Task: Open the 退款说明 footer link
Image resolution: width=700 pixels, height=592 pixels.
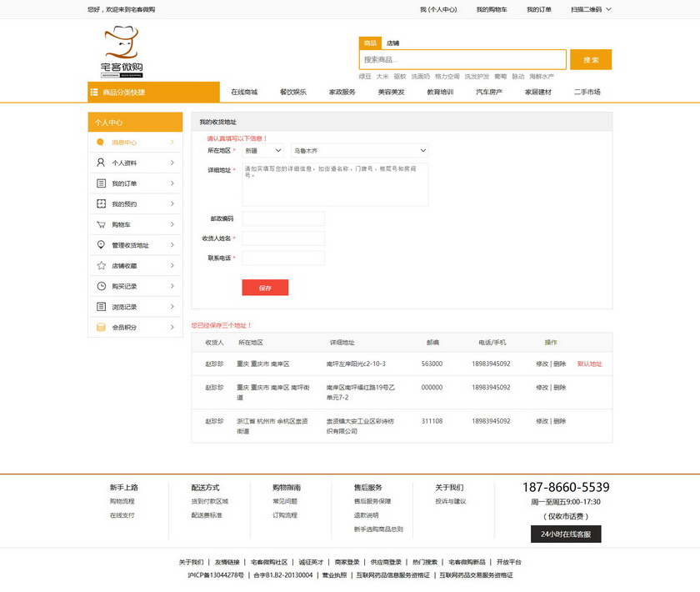Action: point(366,515)
